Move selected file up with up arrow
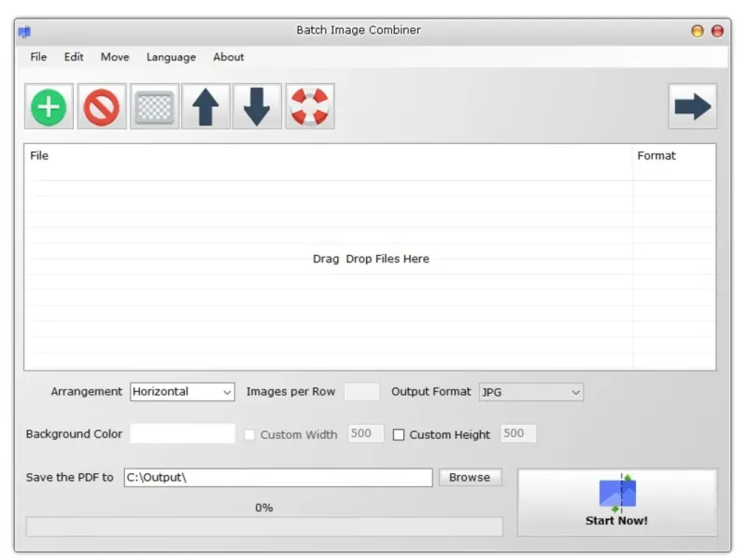The width and height of the screenshot is (747, 560). click(x=205, y=106)
